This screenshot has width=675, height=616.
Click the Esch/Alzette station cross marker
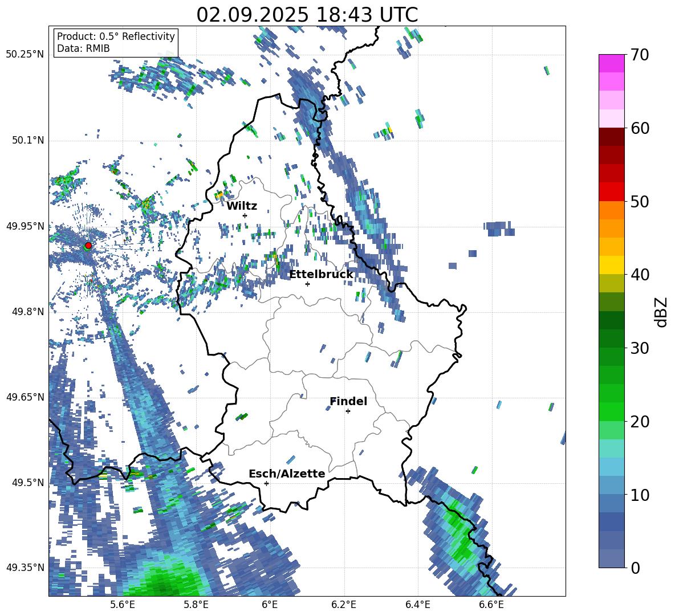coord(266,483)
